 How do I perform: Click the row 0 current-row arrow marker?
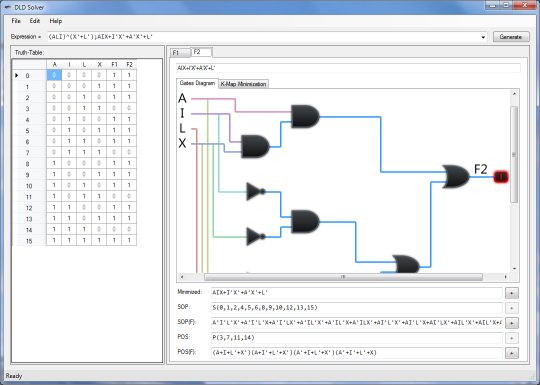point(16,75)
